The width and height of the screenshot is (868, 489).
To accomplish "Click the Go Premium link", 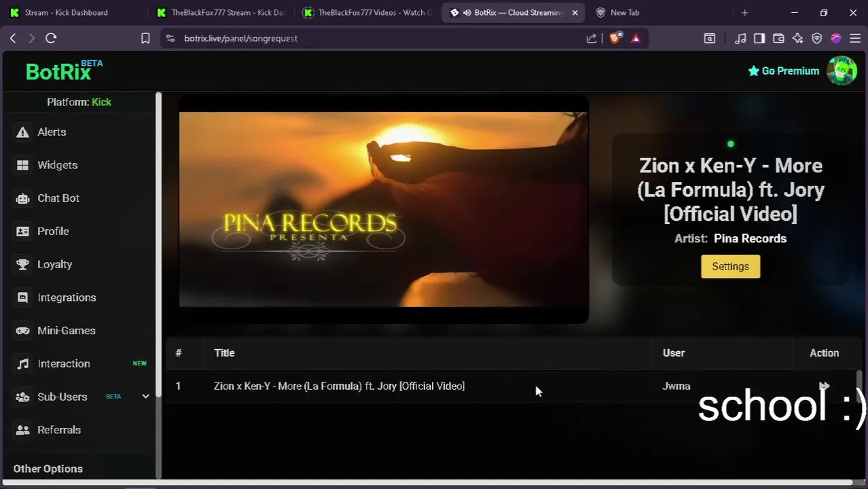I will 783,71.
